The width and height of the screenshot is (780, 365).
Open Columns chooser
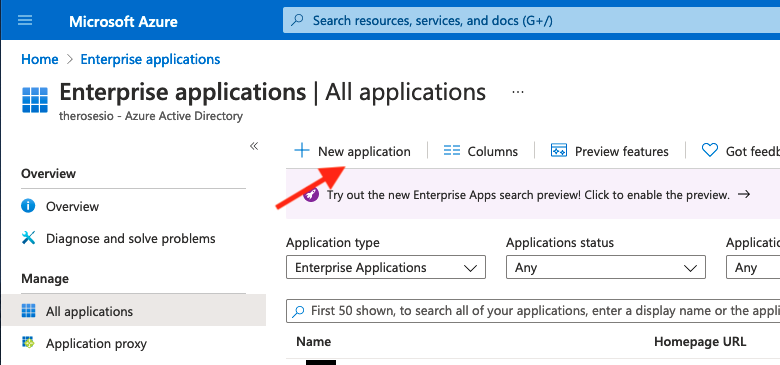(481, 151)
